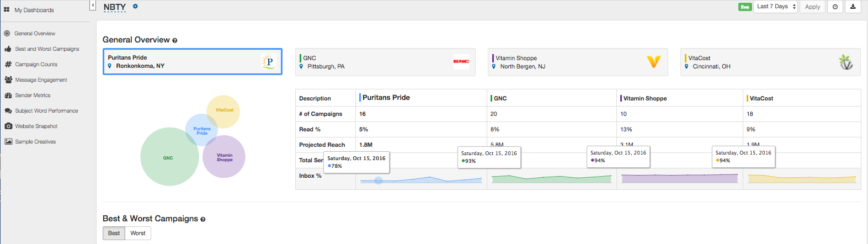Click the '# of Campaigns' row label
Image resolution: width=868 pixels, height=244 pixels.
pos(321,114)
